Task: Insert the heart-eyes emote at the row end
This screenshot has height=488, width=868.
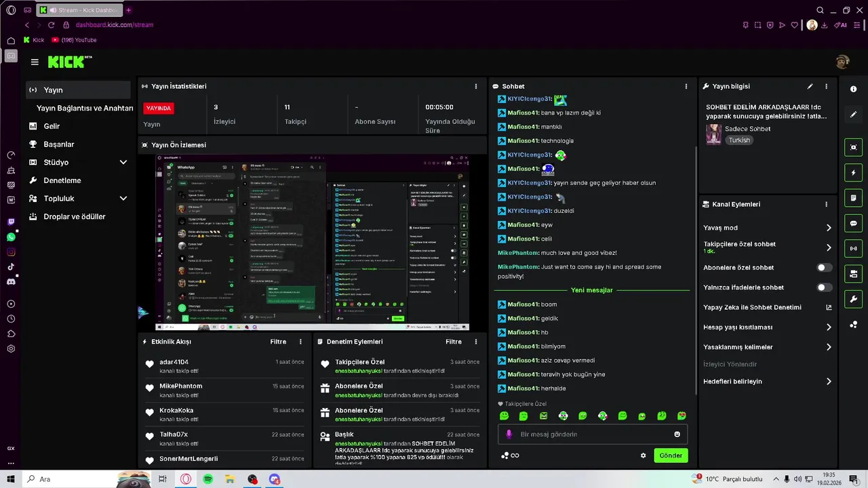Action: click(x=682, y=415)
